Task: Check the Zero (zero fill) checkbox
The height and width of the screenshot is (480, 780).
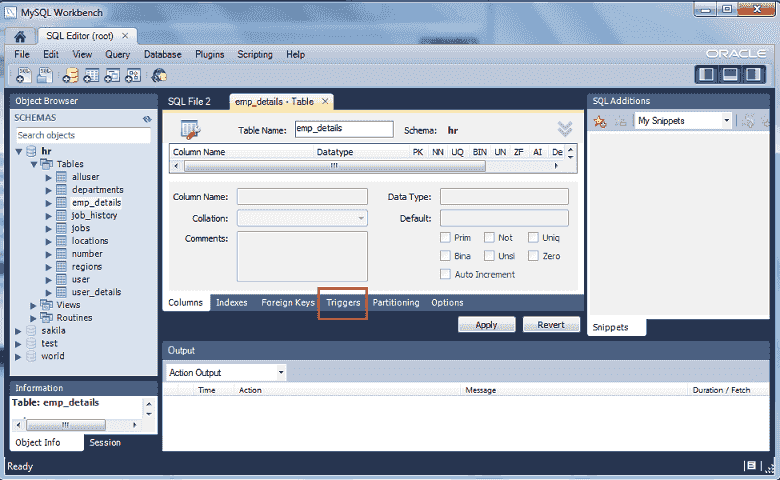Action: click(533, 256)
